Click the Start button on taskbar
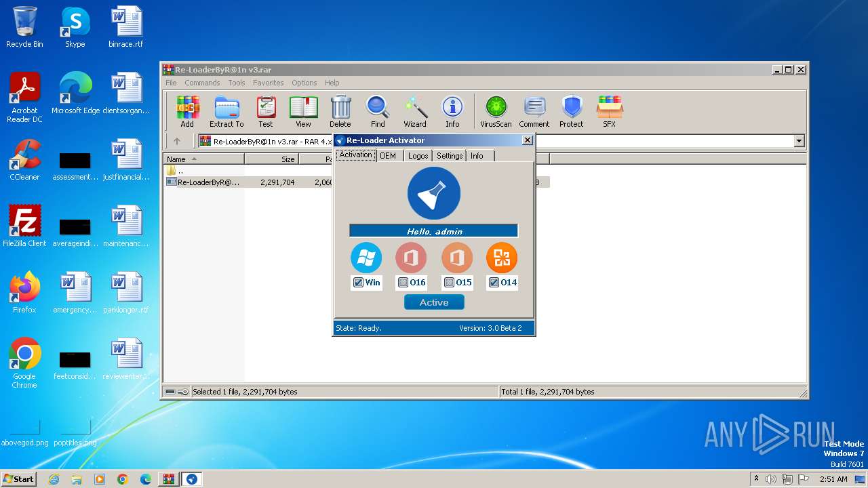 point(19,479)
